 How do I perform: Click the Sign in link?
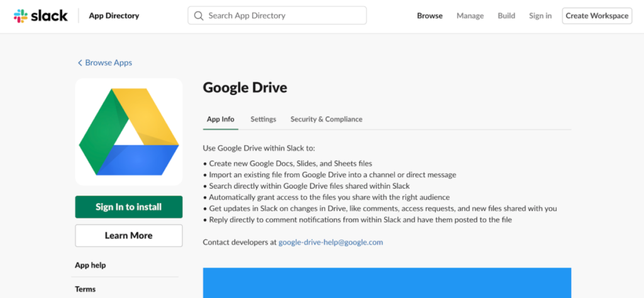pyautogui.click(x=540, y=16)
